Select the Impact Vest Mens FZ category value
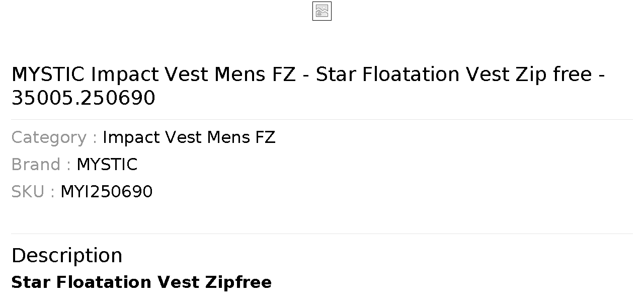The height and width of the screenshot is (306, 644). pyautogui.click(x=189, y=137)
